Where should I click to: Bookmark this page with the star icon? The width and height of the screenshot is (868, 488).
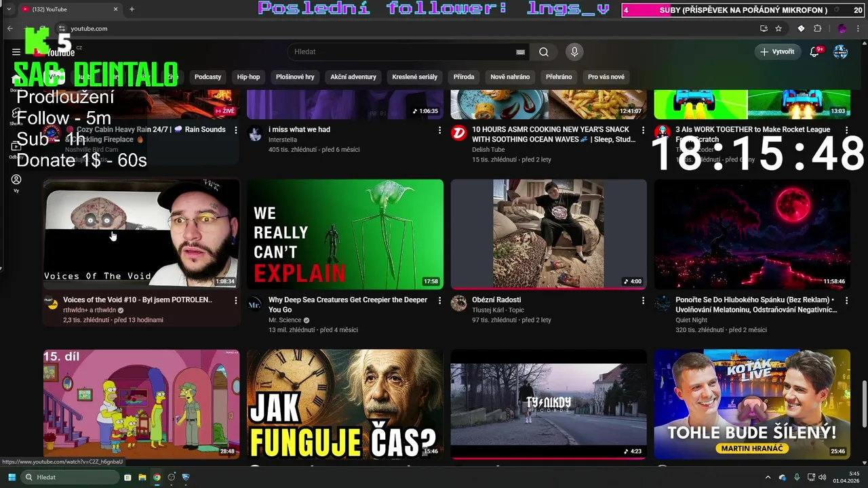click(x=778, y=28)
